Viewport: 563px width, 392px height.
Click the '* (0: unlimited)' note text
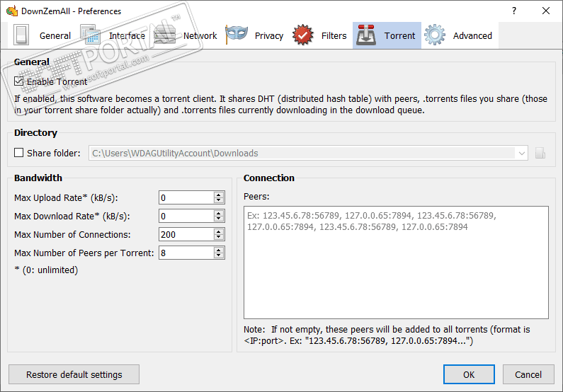pyautogui.click(x=46, y=270)
